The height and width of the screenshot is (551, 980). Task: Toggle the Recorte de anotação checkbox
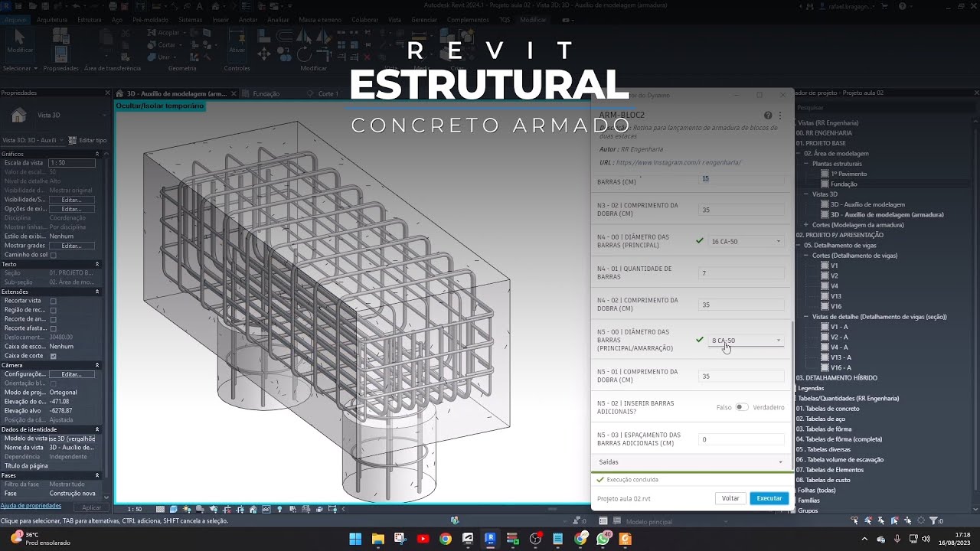point(53,319)
